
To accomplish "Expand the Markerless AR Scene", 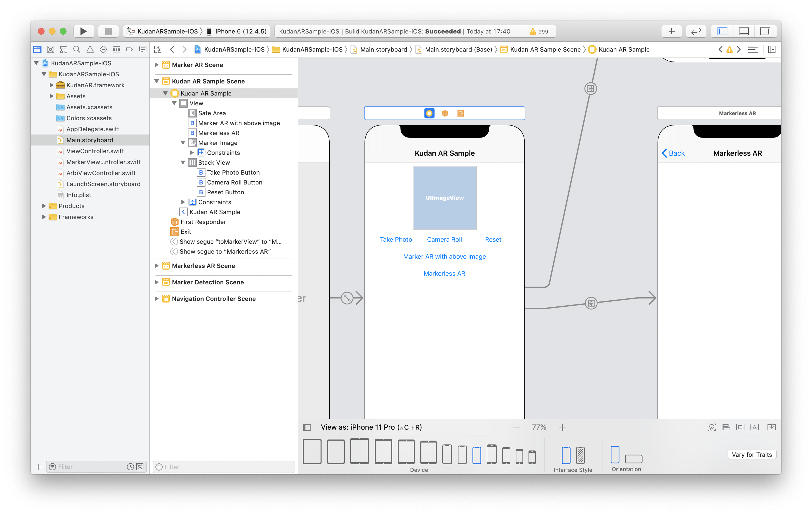I will click(157, 265).
